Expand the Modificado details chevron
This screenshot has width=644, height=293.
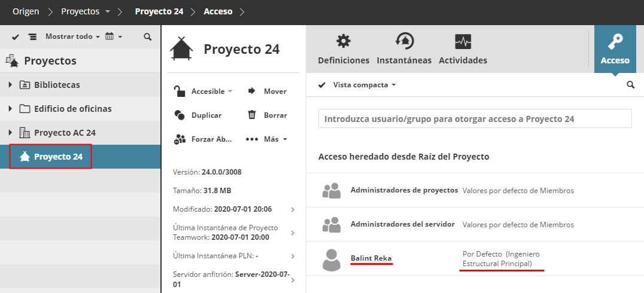point(293,209)
